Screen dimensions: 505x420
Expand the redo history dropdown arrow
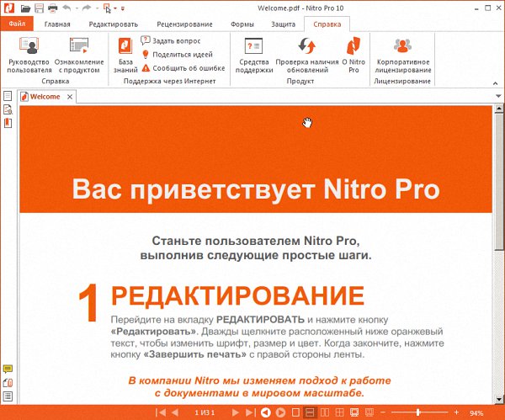[97, 8]
